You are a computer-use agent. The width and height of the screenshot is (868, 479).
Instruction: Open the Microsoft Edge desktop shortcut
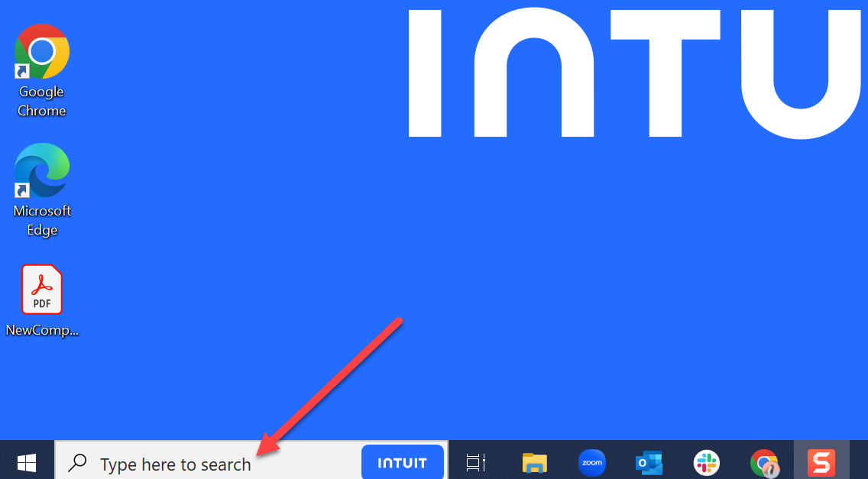point(42,170)
